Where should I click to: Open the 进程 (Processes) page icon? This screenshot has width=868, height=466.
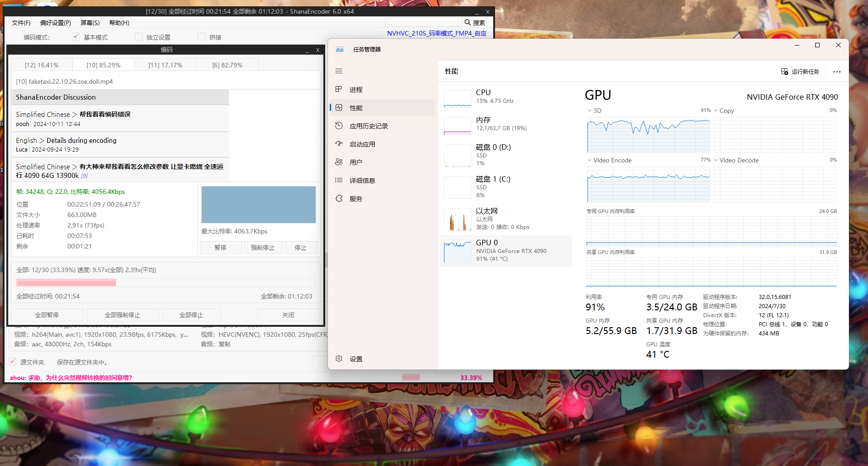339,89
